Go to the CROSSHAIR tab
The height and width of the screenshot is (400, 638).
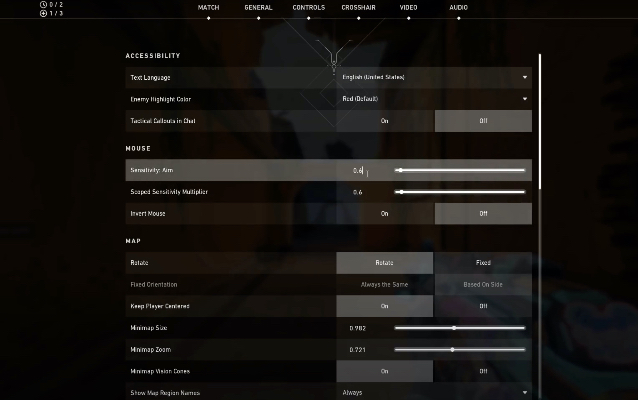[358, 8]
